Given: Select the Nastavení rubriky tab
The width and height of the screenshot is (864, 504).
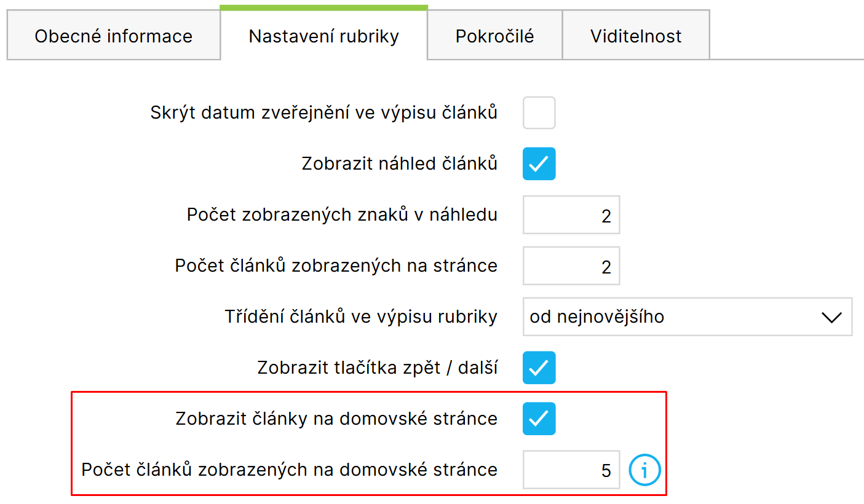Looking at the screenshot, I should tap(323, 36).
